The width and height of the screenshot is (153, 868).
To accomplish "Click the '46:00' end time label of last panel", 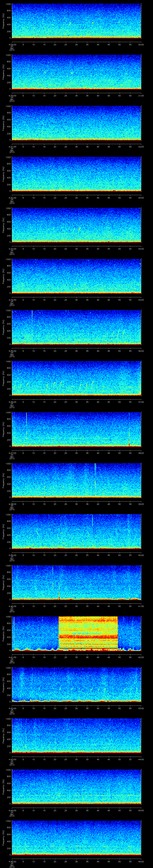I will point(141,861).
